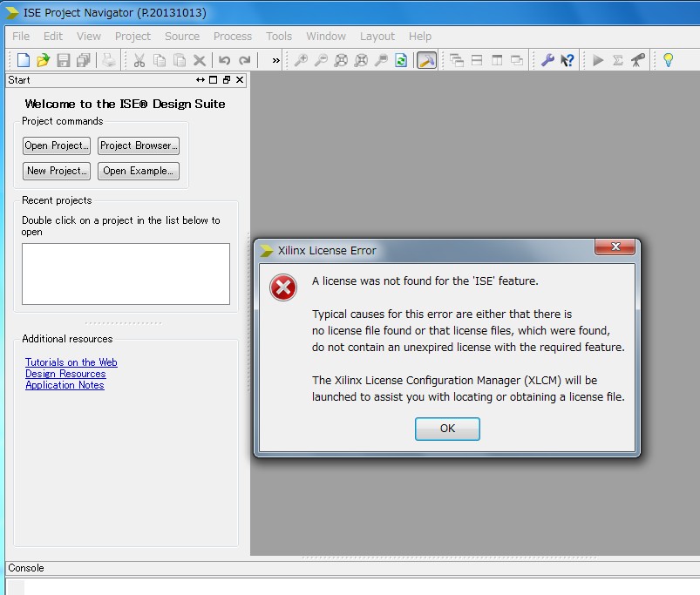Click the telescope toolbar icon
700x595 pixels.
(638, 60)
